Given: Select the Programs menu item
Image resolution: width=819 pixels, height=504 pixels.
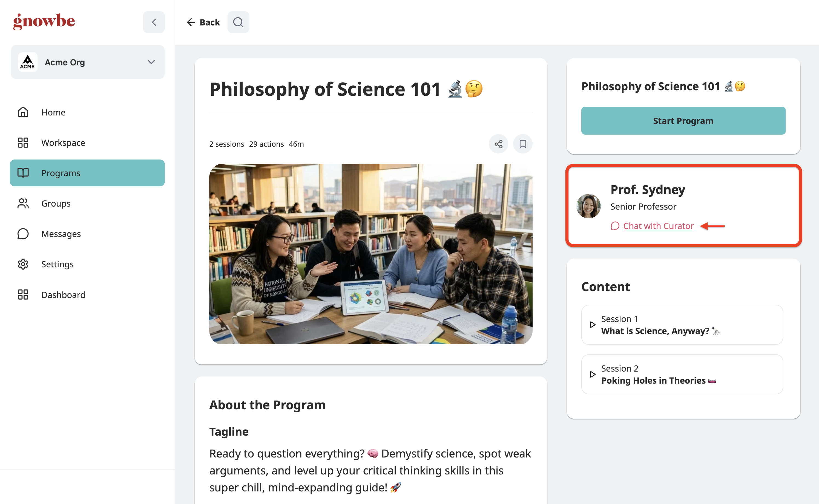Looking at the screenshot, I should tap(87, 173).
